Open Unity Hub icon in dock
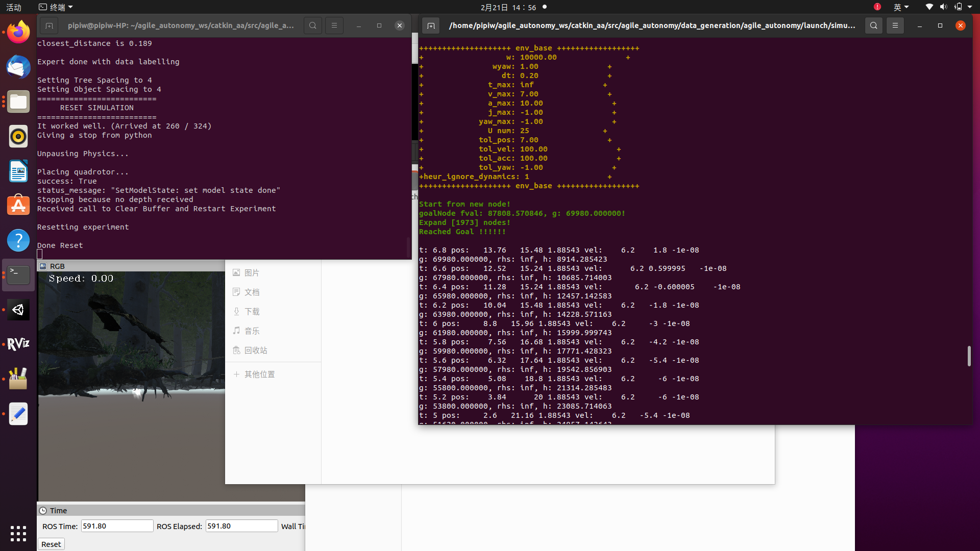Screen dimensions: 980x551 click(x=18, y=310)
